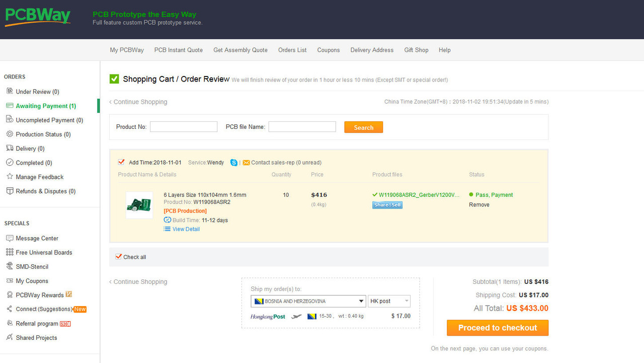Click the [PCB Production] label

(x=185, y=211)
